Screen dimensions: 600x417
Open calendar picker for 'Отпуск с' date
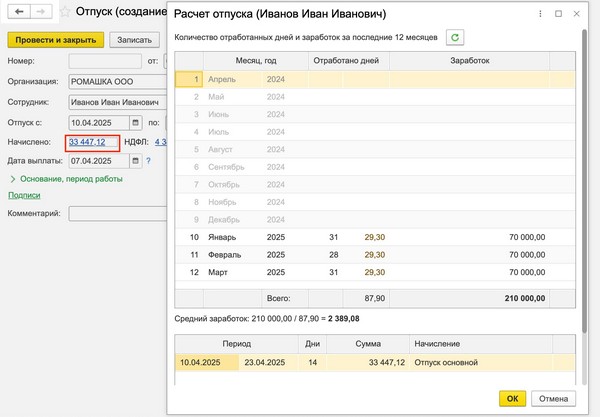coord(135,122)
